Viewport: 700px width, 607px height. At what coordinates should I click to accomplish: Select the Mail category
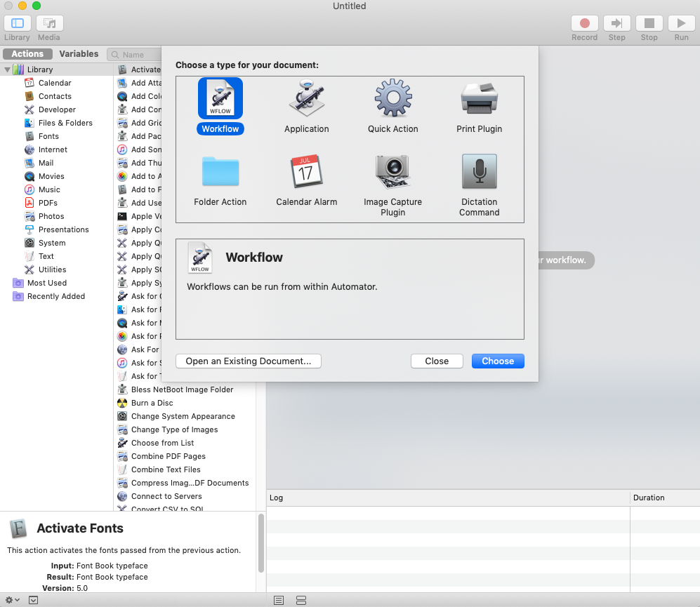46,164
